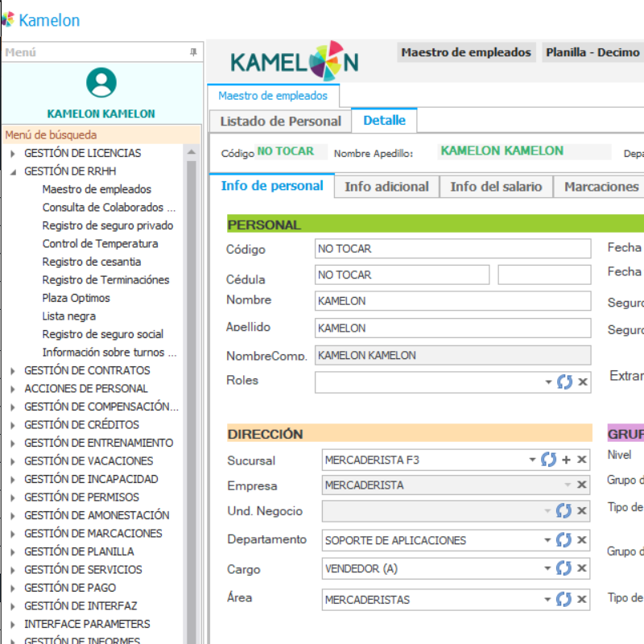Clear the Empresa field
Screen dimensions: 644x644
coord(581,485)
